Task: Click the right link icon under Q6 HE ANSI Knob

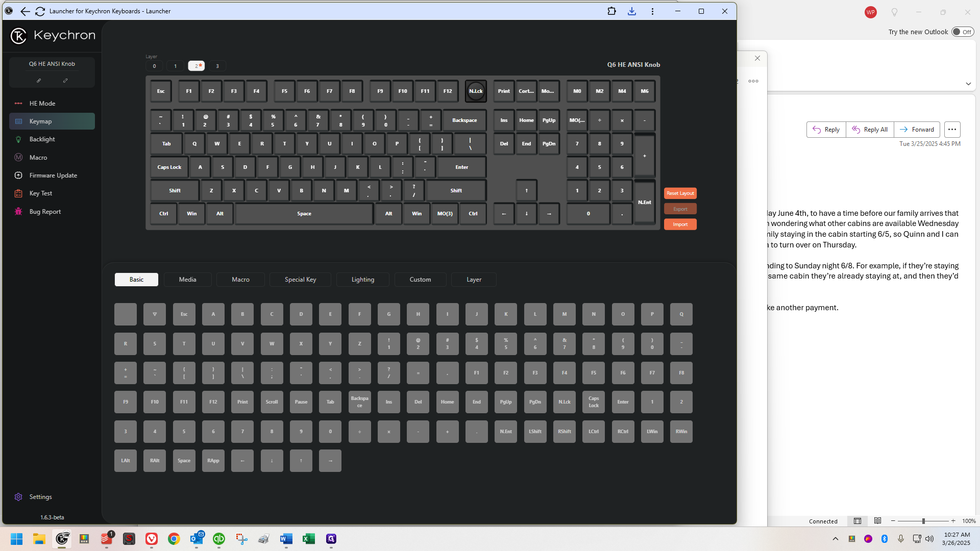Action: (65, 81)
